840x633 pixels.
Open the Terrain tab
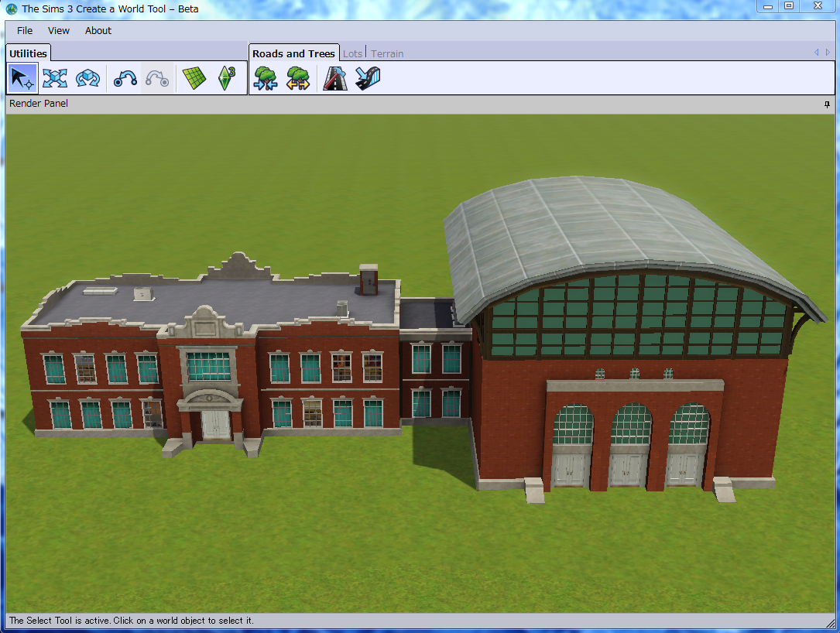[387, 53]
